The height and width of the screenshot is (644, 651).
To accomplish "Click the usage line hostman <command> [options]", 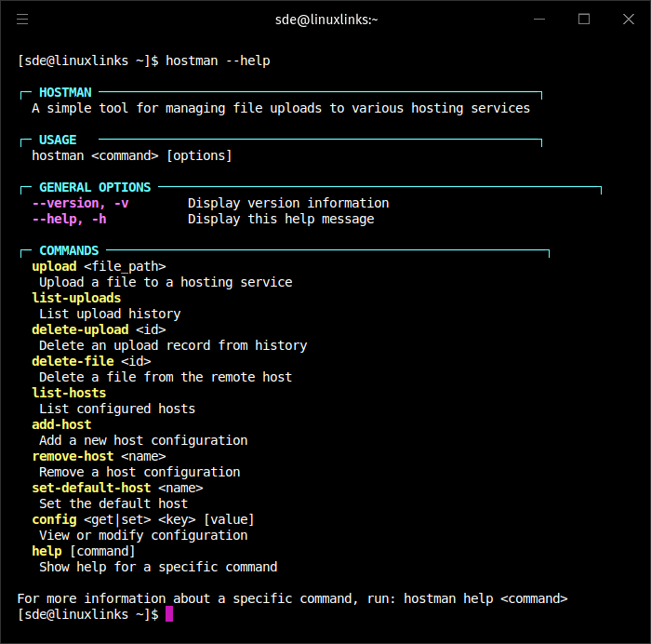I will click(132, 155).
